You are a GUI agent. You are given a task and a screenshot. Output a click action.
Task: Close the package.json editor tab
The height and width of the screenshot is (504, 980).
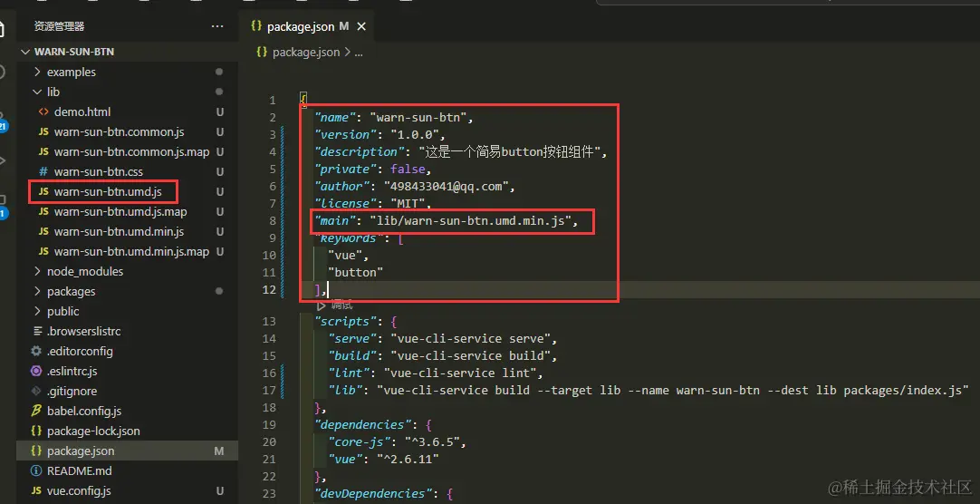(361, 26)
